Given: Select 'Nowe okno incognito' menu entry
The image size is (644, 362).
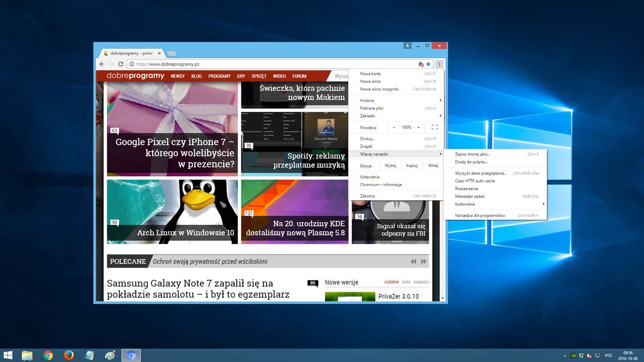Looking at the screenshot, I should tap(379, 89).
